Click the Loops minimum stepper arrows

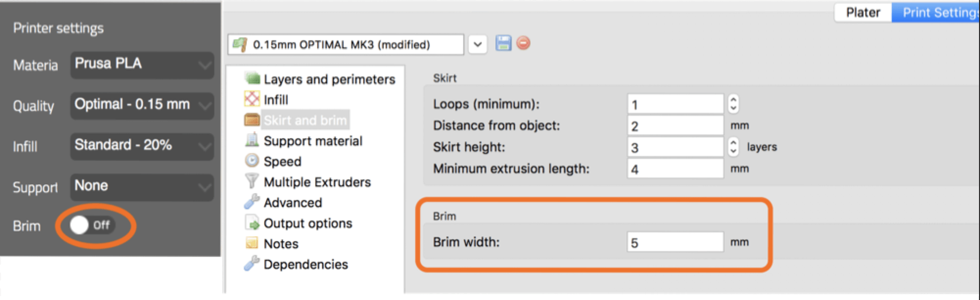pyautogui.click(x=733, y=104)
